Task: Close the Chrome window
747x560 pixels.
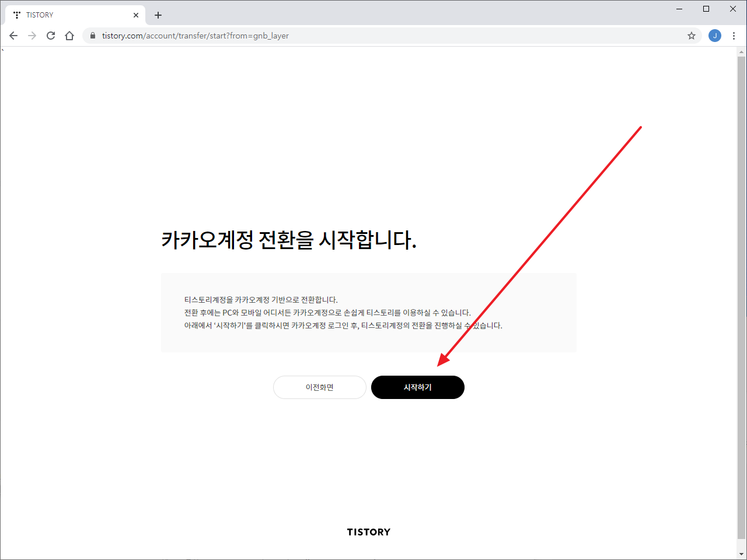Action: point(733,9)
